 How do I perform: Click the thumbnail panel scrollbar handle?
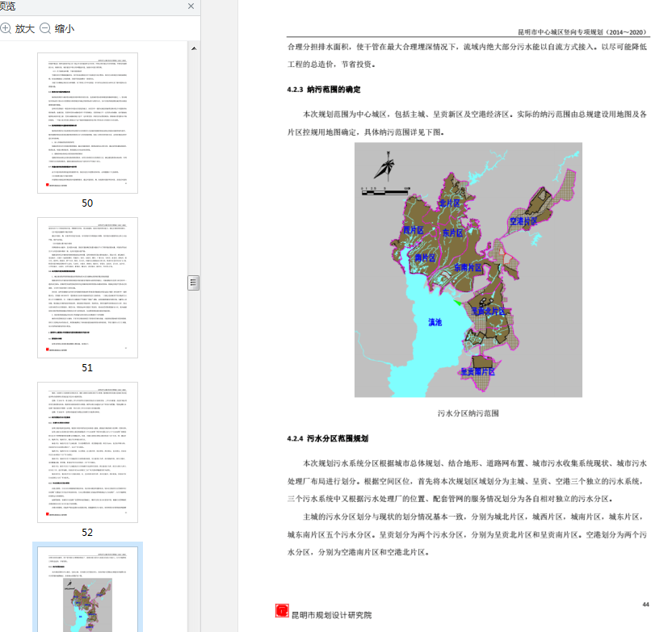tap(194, 283)
